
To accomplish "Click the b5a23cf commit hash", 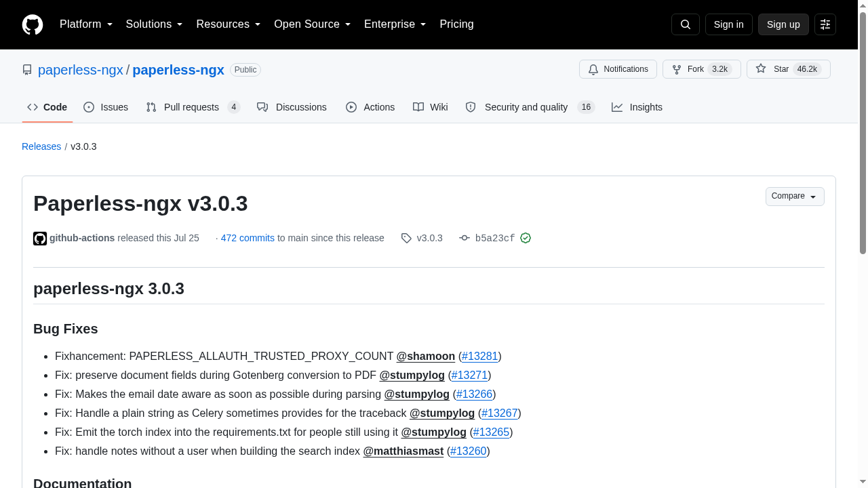I will point(495,238).
